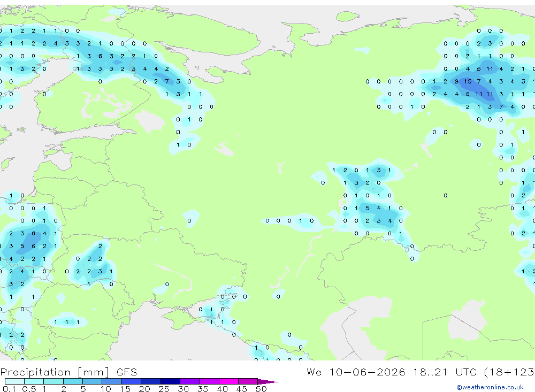Click the '20' legend scale label
The width and height of the screenshot is (535, 392).
(x=144, y=389)
